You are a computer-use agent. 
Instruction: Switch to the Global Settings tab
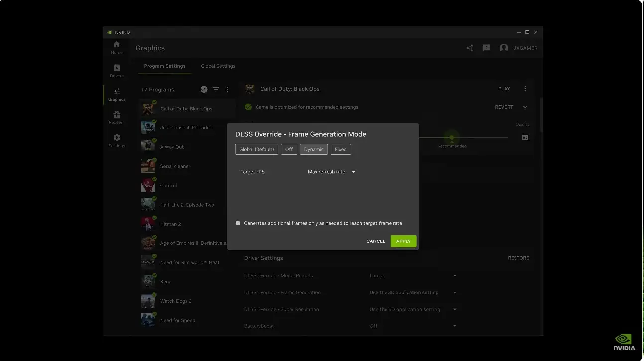click(218, 66)
